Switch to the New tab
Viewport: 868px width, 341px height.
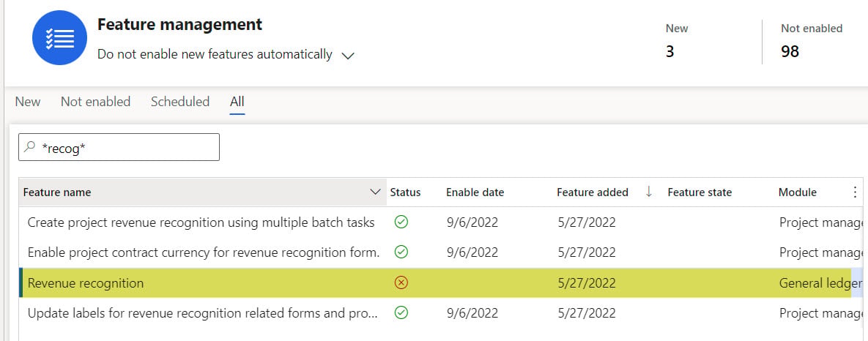pos(28,102)
